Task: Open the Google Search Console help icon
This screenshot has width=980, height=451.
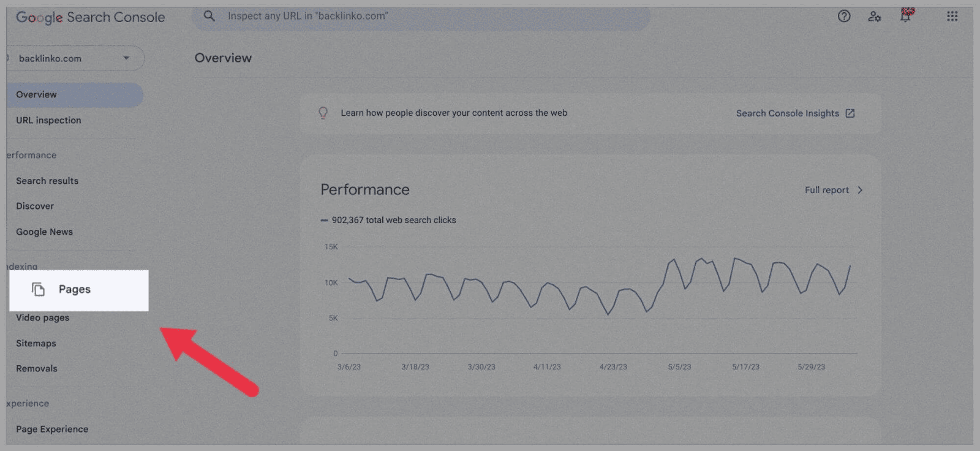Action: [x=843, y=17]
